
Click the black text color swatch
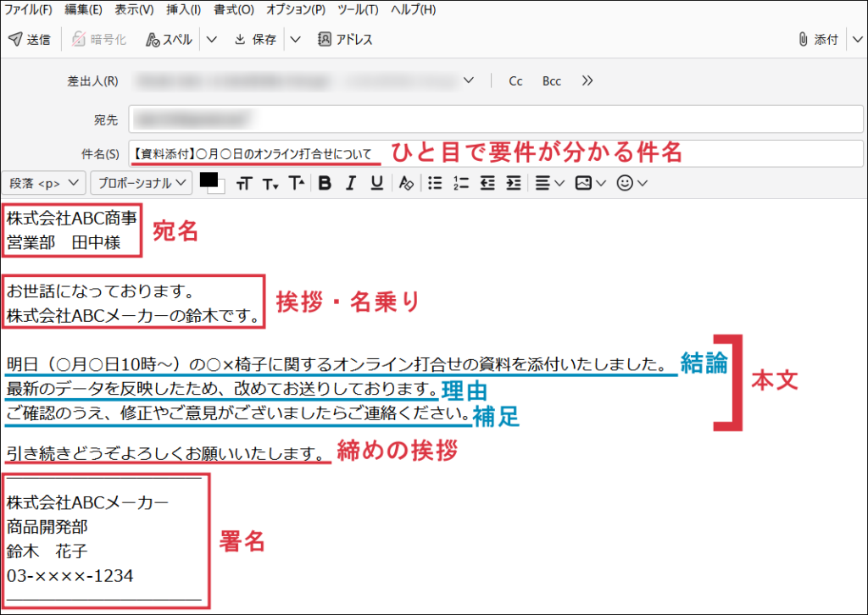point(208,180)
